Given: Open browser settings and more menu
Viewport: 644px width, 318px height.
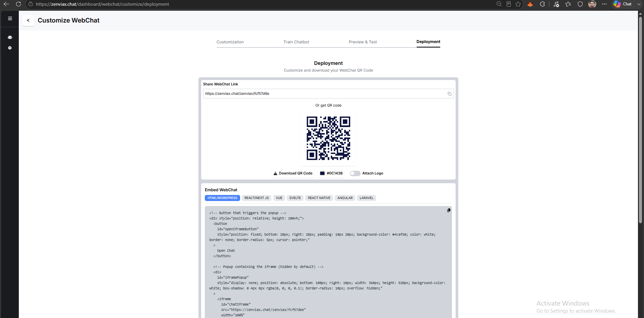Looking at the screenshot, I should (x=604, y=4).
